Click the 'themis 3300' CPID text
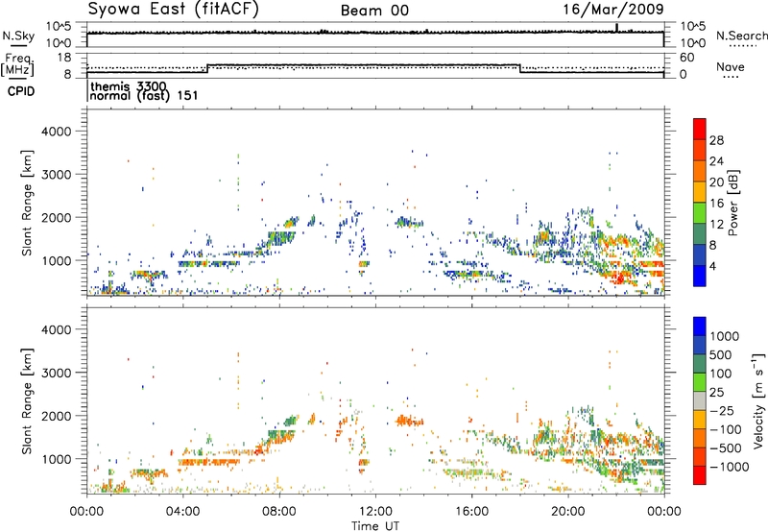The width and height of the screenshot is (768, 532). [x=129, y=87]
